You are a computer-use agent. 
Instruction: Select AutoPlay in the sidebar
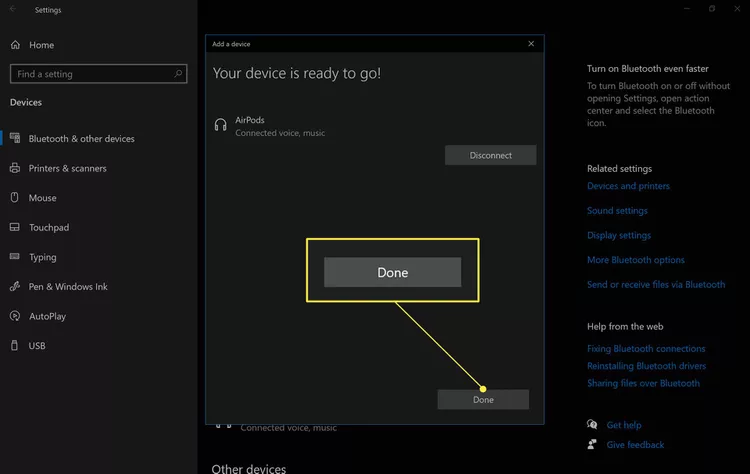coord(47,316)
